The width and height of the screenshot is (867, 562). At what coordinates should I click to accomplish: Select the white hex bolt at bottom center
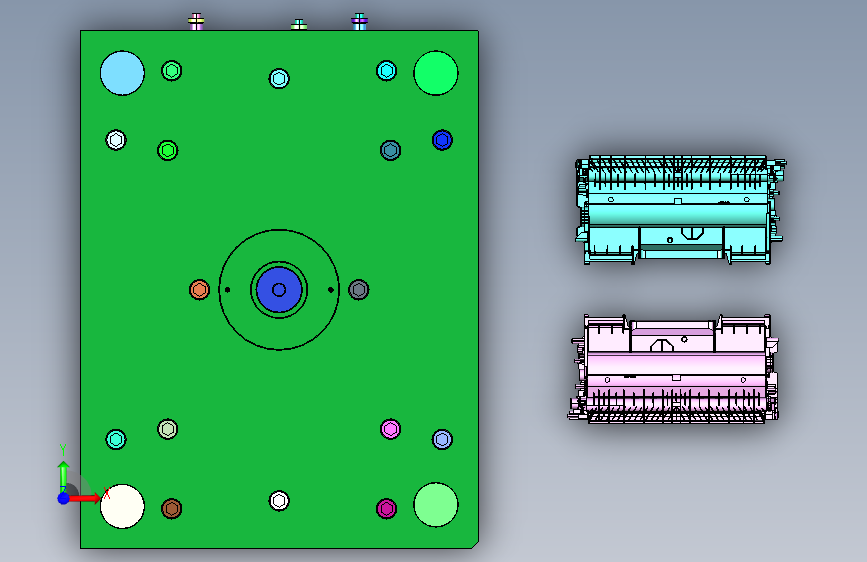click(279, 501)
